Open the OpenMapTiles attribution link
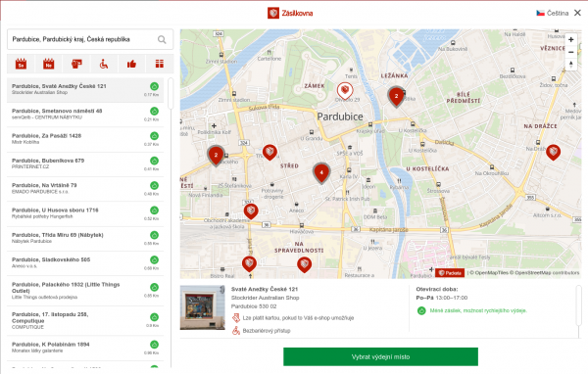 489,273
